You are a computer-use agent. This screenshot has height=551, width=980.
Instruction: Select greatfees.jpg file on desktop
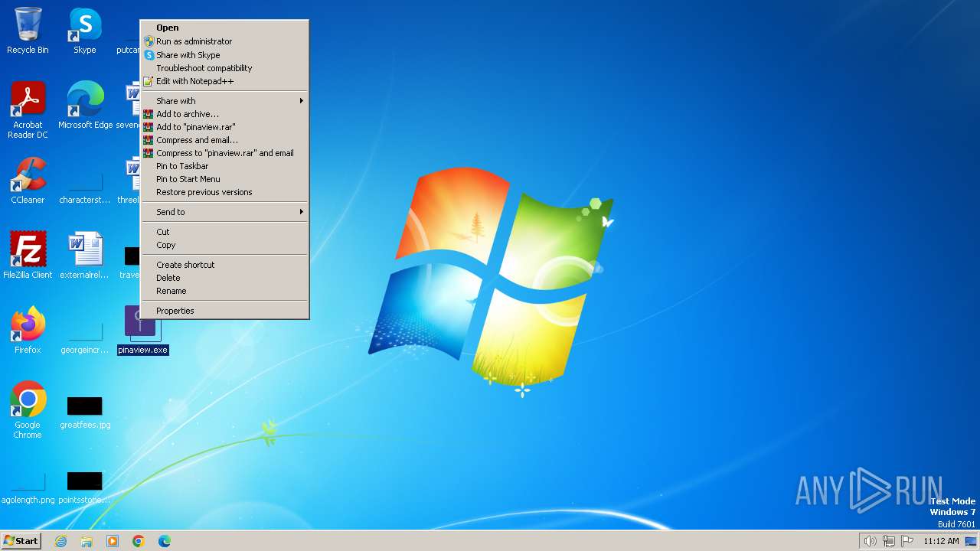point(85,412)
